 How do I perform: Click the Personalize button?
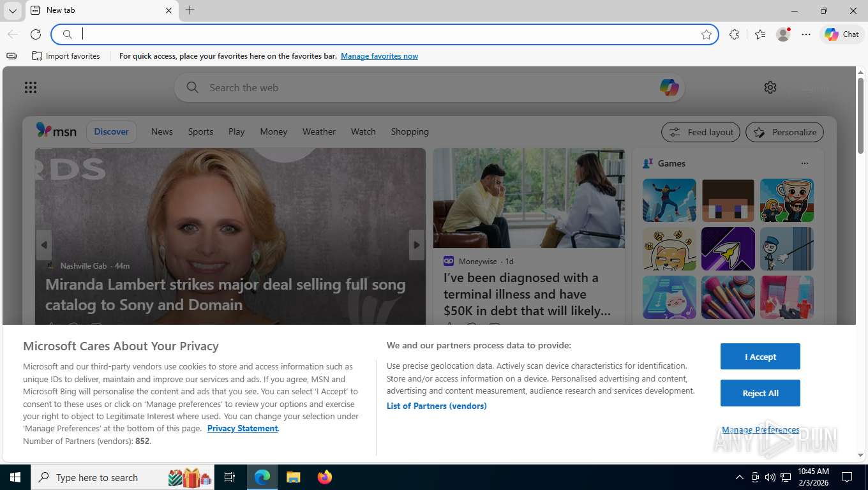point(785,132)
